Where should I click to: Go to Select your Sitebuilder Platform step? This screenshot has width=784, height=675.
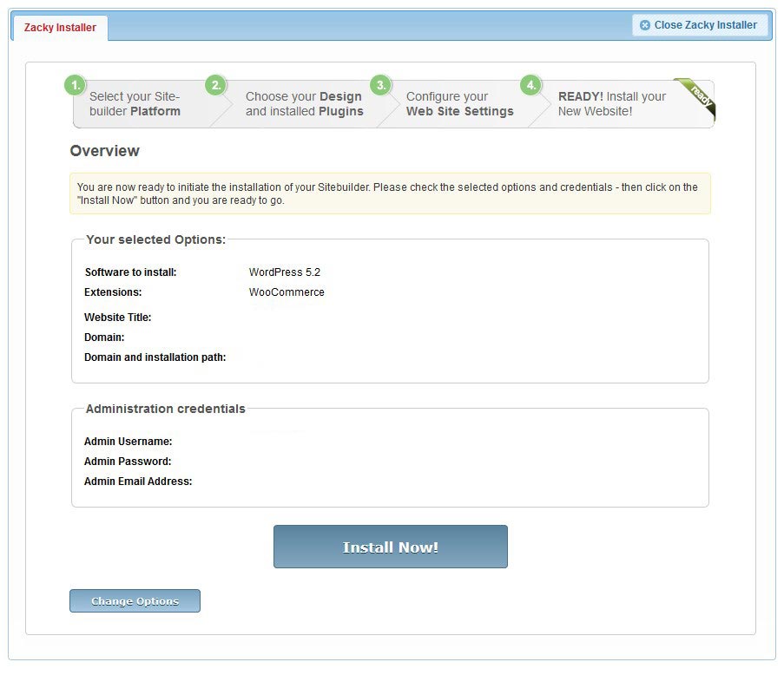pyautogui.click(x=135, y=104)
